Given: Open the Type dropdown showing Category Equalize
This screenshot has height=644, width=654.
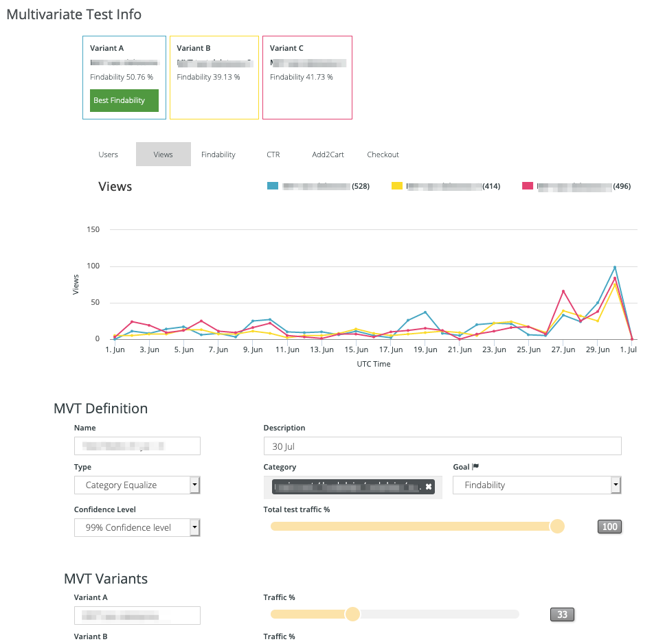Looking at the screenshot, I should coord(137,485).
